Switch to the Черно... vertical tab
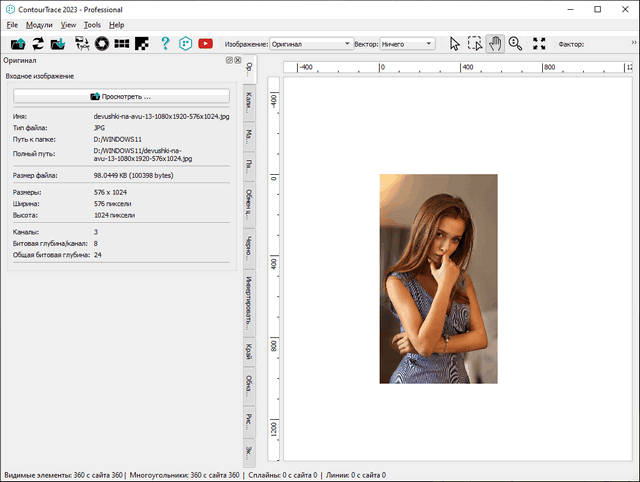This screenshot has height=482, width=640. [x=249, y=249]
